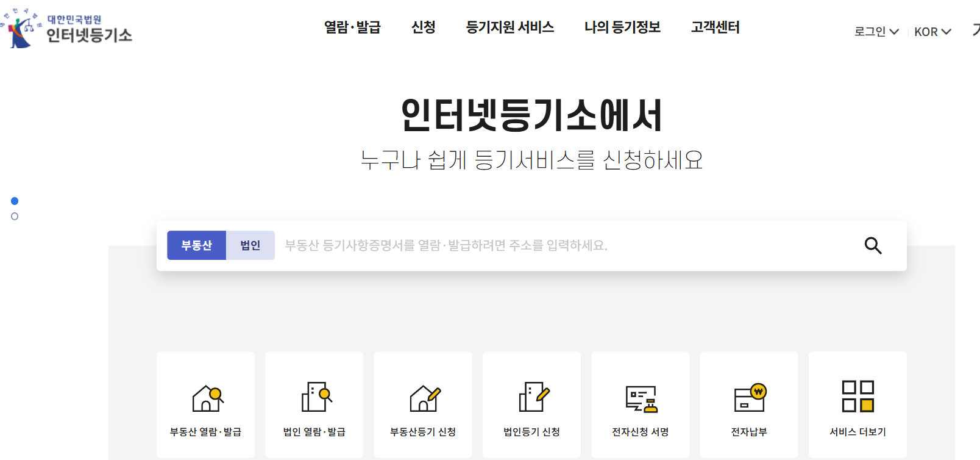Open 전자신청 서명 stamp icon
Screen dimensions: 980x460
pyautogui.click(x=641, y=399)
